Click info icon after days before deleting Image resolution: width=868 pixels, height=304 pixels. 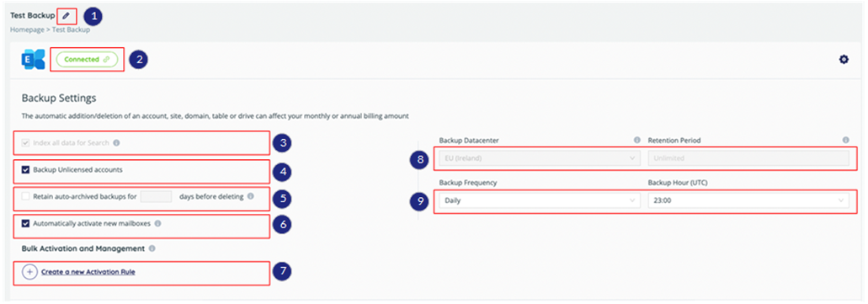coord(251,196)
